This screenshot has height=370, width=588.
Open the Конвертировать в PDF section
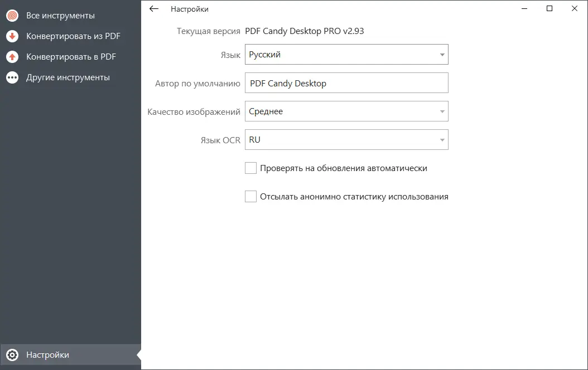pyautogui.click(x=71, y=57)
